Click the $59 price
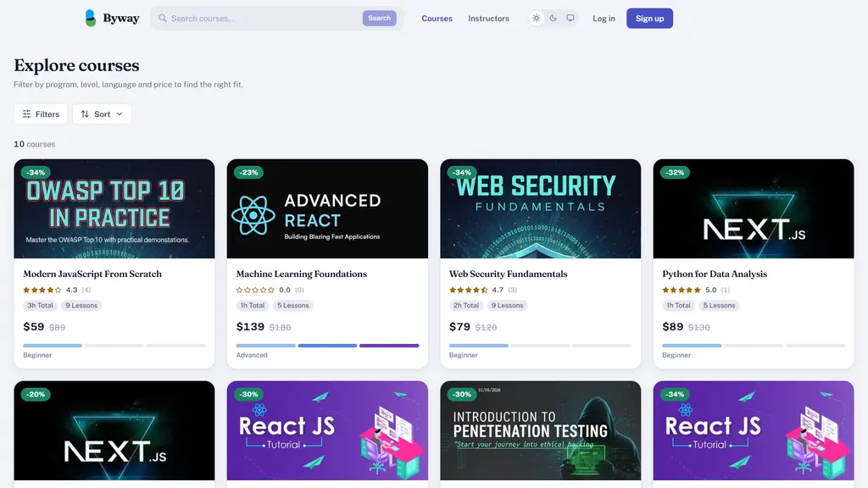Image resolution: width=868 pixels, height=488 pixels. coord(33,326)
